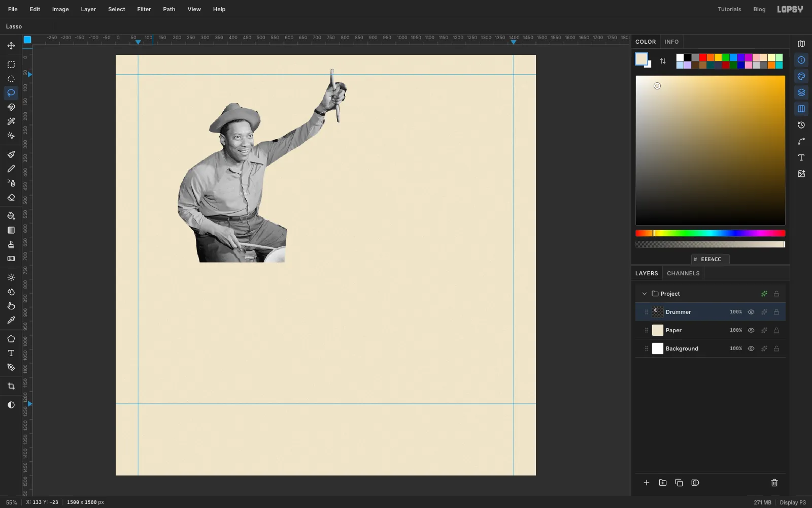Image resolution: width=812 pixels, height=508 pixels.
Task: Collapse the Project layer group
Action: (x=645, y=294)
